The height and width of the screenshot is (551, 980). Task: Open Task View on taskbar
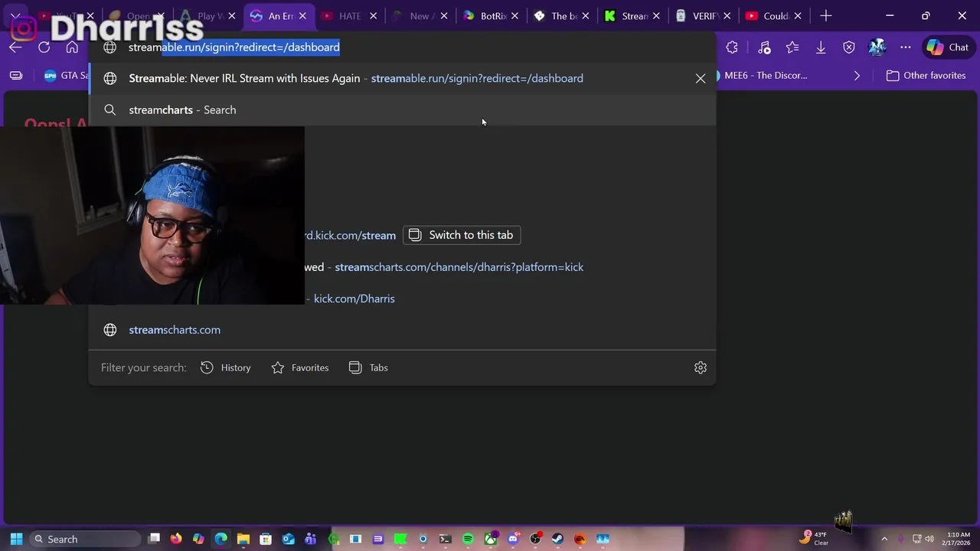click(x=154, y=539)
